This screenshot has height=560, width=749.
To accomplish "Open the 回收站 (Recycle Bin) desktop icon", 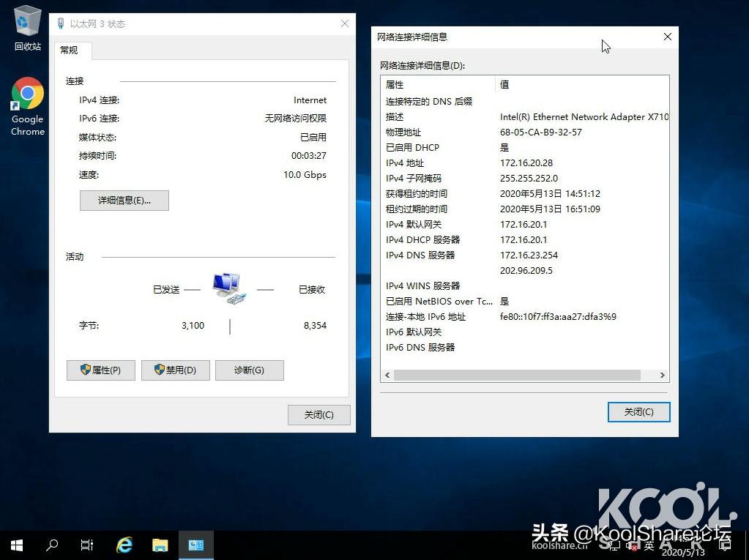I will (27, 23).
